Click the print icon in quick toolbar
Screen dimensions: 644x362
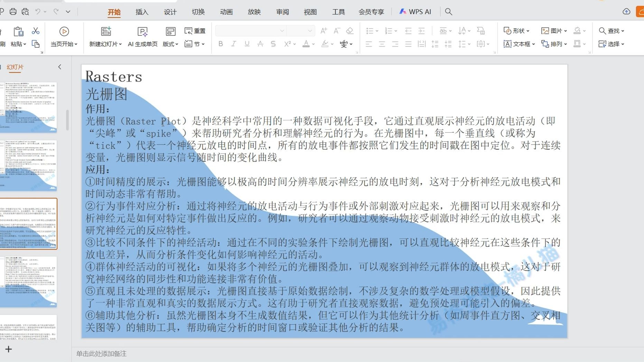pos(13,12)
